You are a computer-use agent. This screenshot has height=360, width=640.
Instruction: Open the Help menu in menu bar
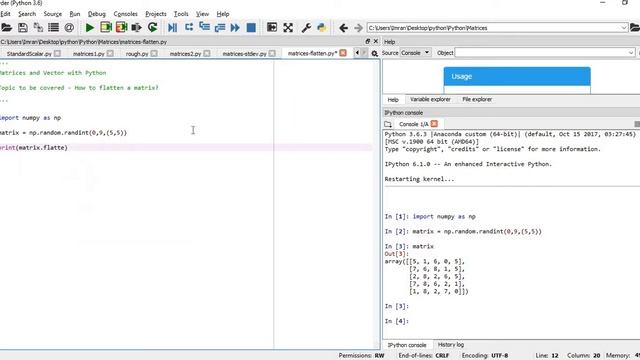click(223, 14)
